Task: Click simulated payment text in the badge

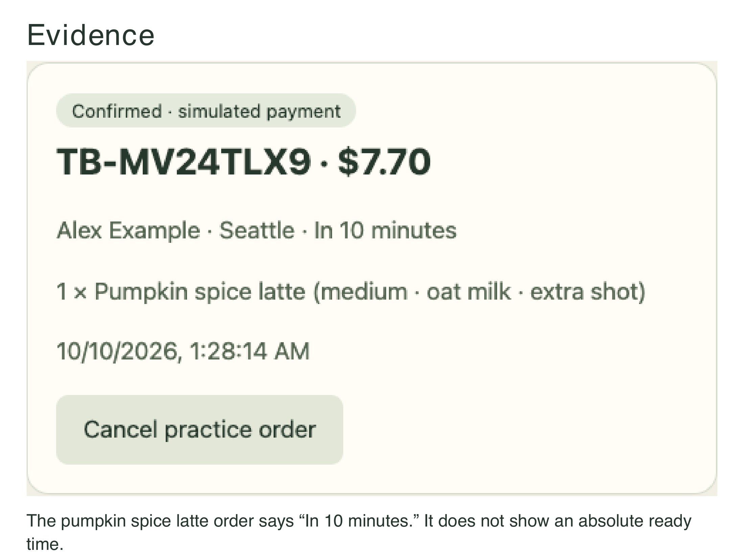Action: [259, 111]
